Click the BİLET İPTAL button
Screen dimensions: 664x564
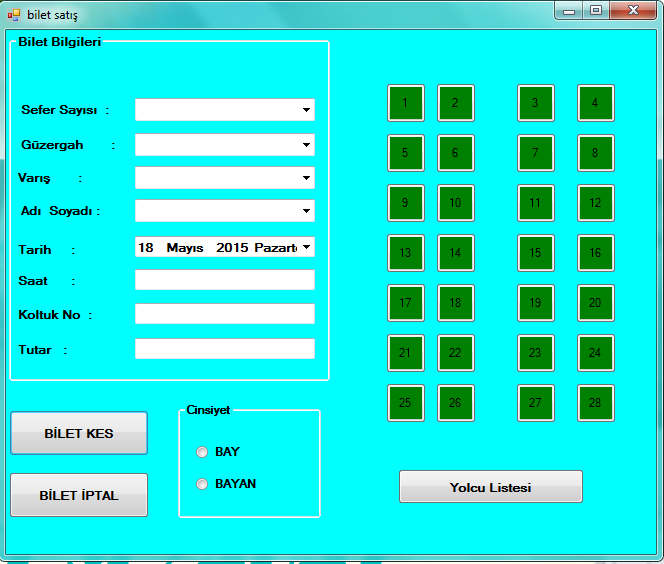click(79, 495)
